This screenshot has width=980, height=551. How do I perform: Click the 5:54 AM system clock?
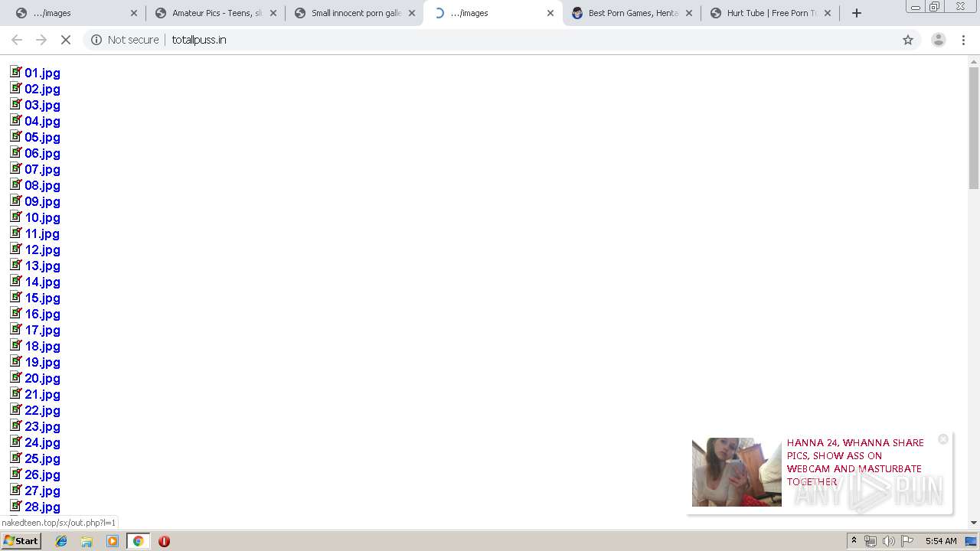[x=941, y=541]
